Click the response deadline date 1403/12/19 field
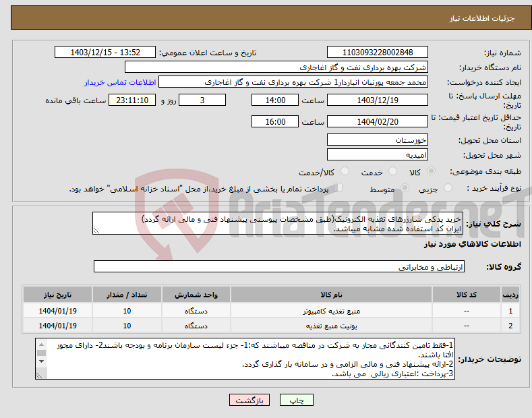This screenshot has height=418, width=532. point(378,100)
